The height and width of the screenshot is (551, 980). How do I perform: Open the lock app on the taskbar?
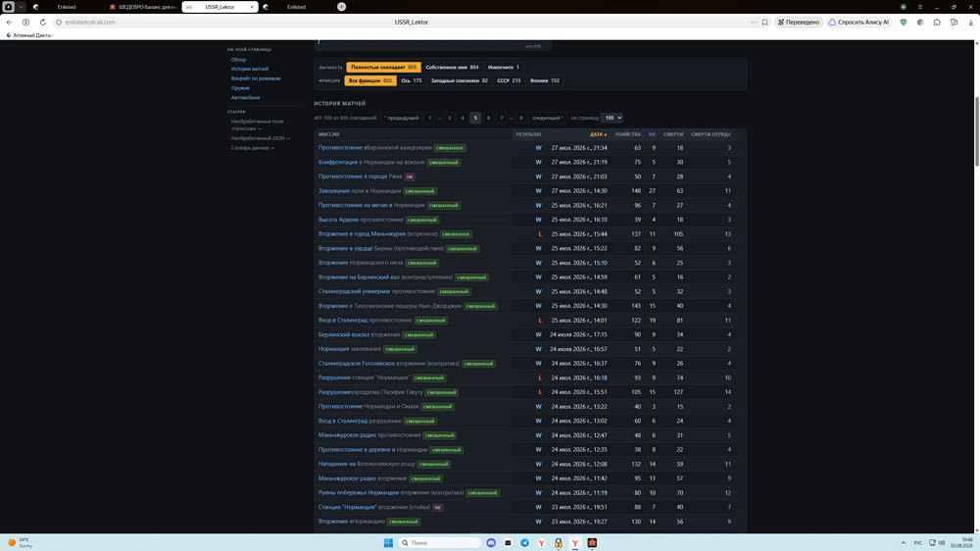point(559,543)
